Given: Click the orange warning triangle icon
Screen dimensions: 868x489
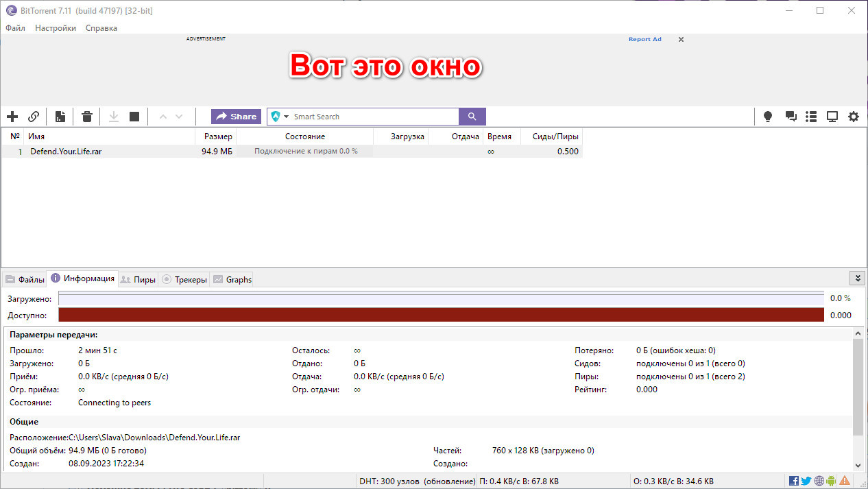Looking at the screenshot, I should point(845,481).
